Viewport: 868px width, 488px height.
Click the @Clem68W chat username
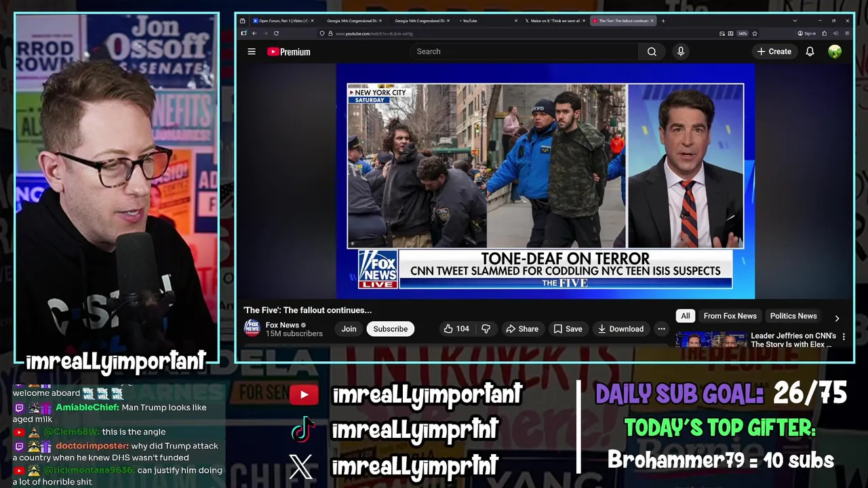coord(71,432)
